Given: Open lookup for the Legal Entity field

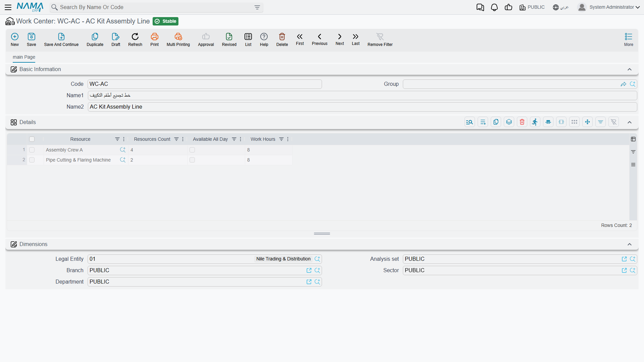Looking at the screenshot, I should click(x=317, y=259).
